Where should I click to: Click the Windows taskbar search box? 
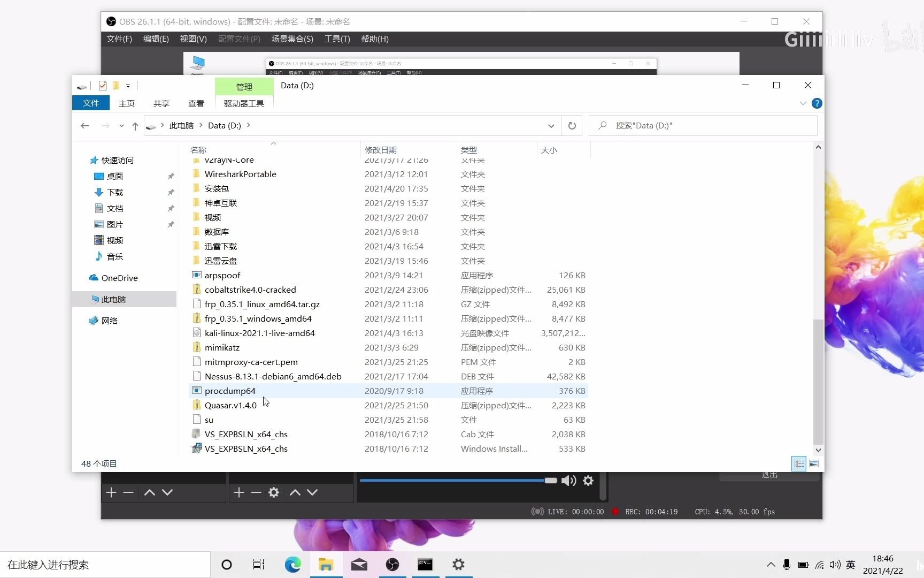coord(105,565)
